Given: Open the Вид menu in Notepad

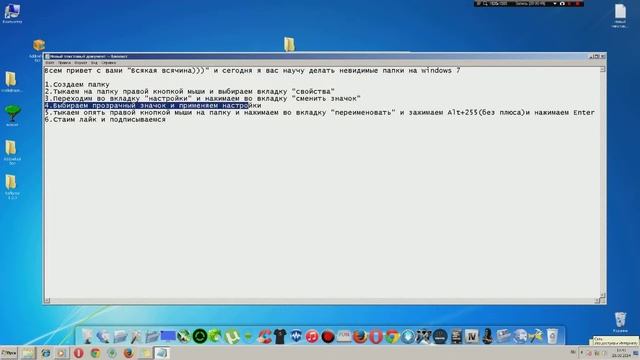Looking at the screenshot, I should pyautogui.click(x=94, y=63).
